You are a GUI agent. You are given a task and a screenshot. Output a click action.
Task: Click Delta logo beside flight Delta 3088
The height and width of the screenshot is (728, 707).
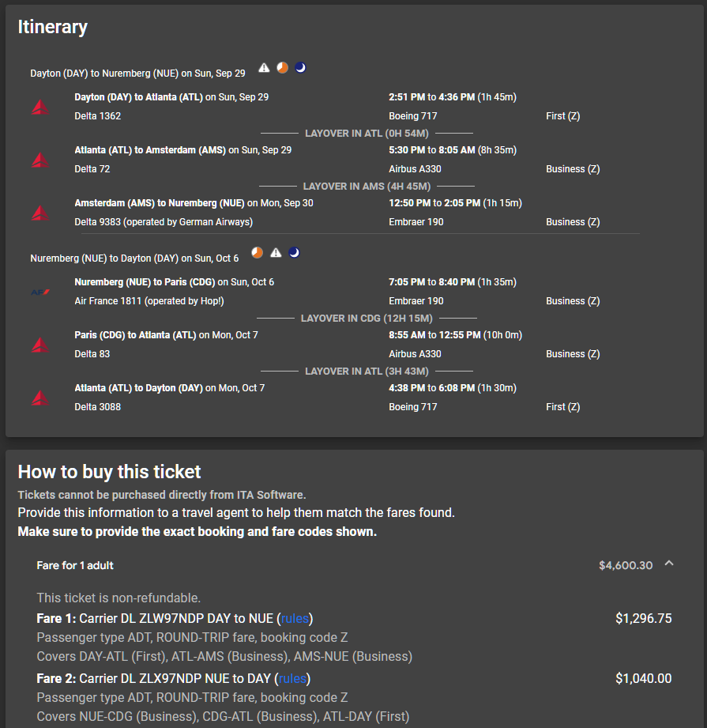(x=40, y=398)
